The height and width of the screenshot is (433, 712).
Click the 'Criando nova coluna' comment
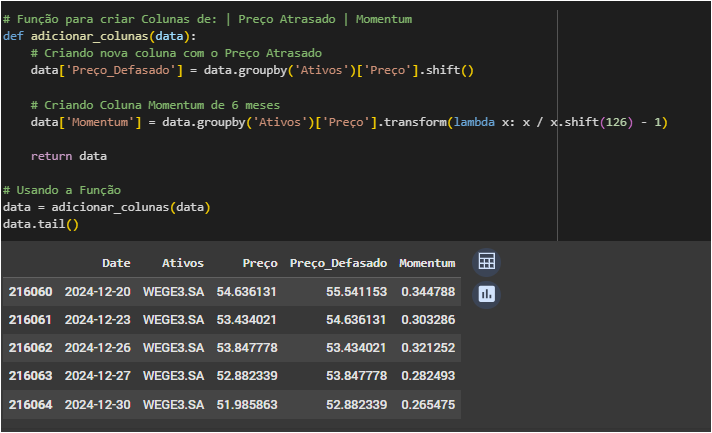(x=176, y=53)
